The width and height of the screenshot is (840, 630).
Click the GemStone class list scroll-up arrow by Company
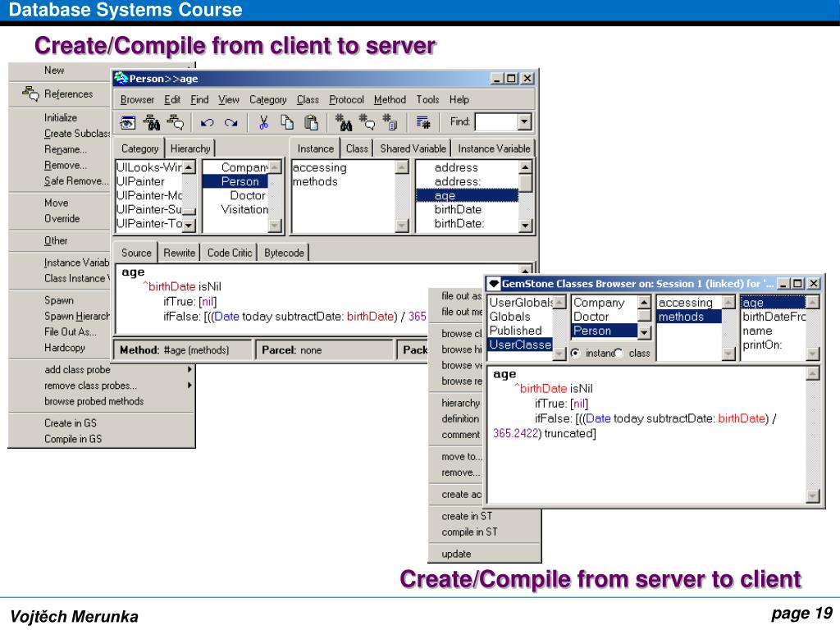point(645,302)
